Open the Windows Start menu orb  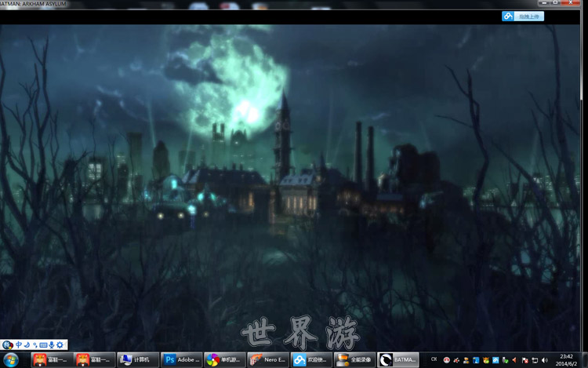pos(10,360)
